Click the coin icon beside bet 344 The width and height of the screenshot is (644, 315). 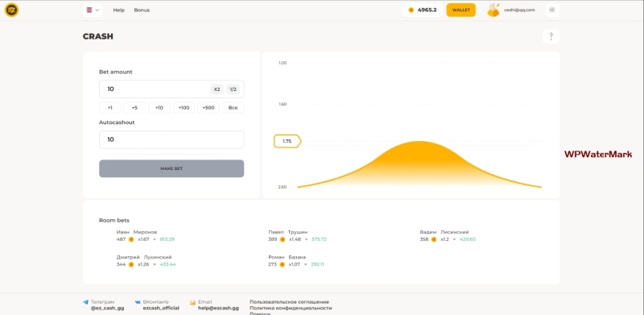(x=131, y=264)
